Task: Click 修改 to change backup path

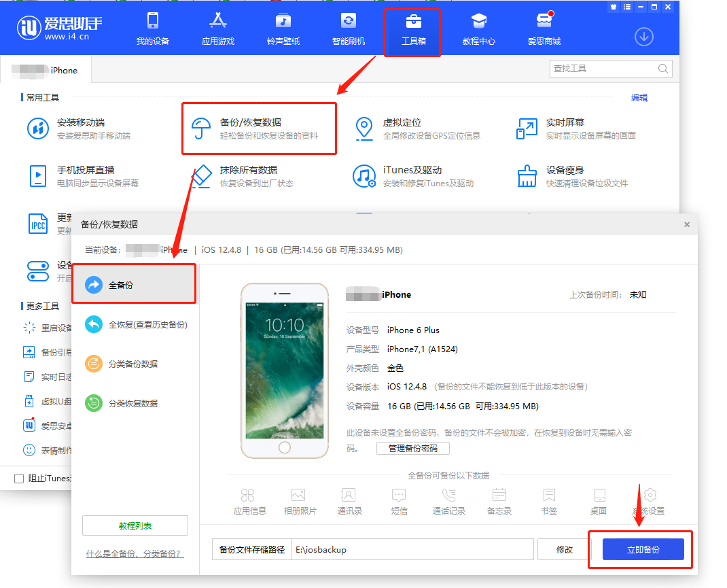Action: coord(564,549)
